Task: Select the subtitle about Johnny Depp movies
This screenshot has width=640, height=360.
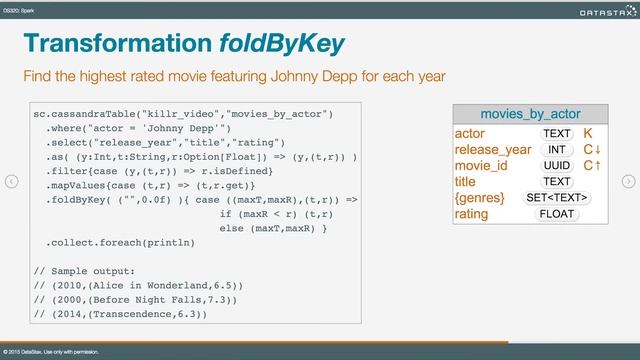Action: [x=234, y=76]
